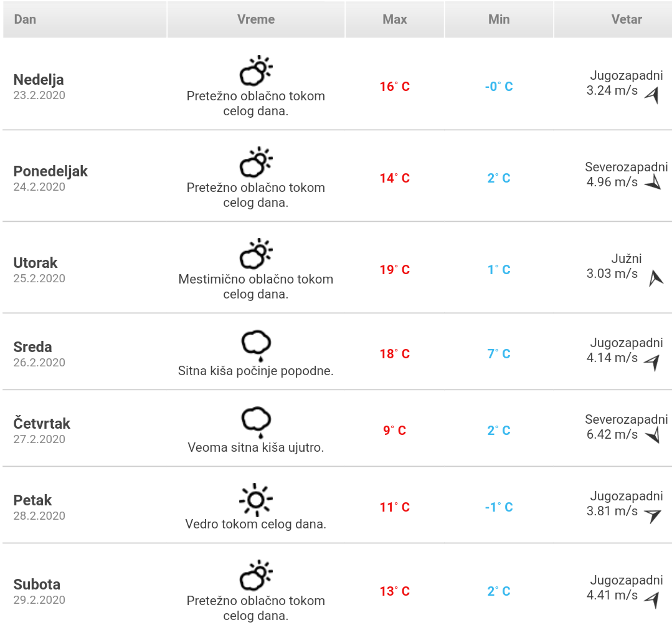Click the rain cloud icon for Četvrtak
This screenshot has width=672, height=630.
(256, 422)
